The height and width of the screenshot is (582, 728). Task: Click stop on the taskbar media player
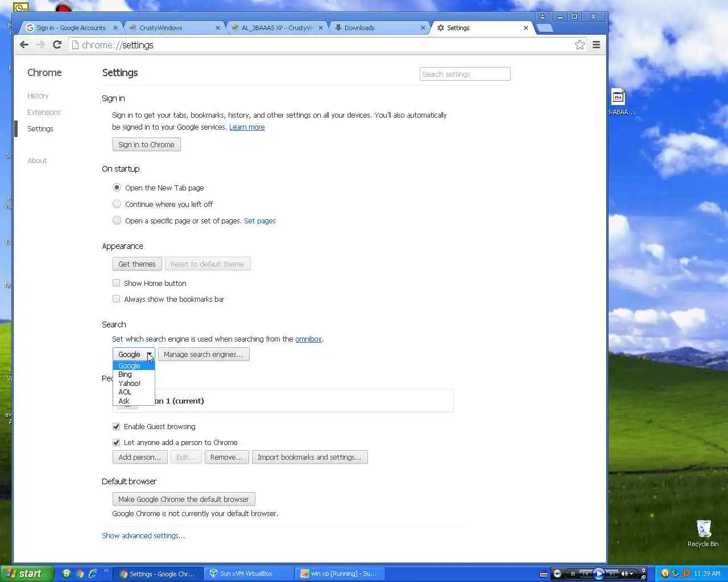tap(573, 573)
